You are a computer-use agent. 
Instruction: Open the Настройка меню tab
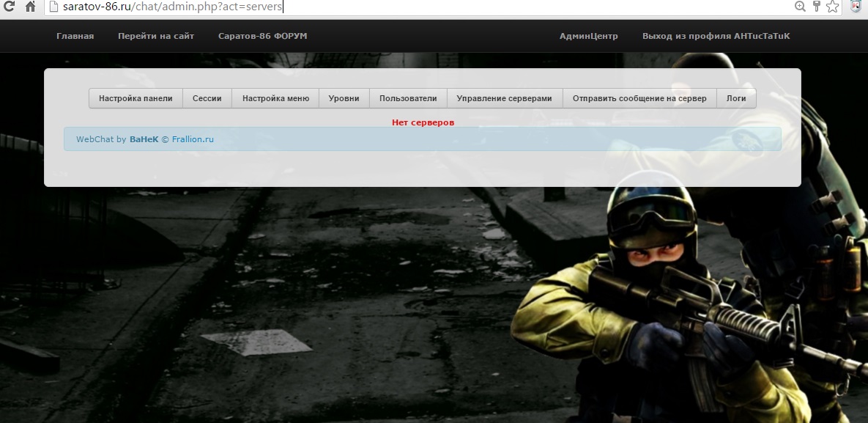pos(275,98)
